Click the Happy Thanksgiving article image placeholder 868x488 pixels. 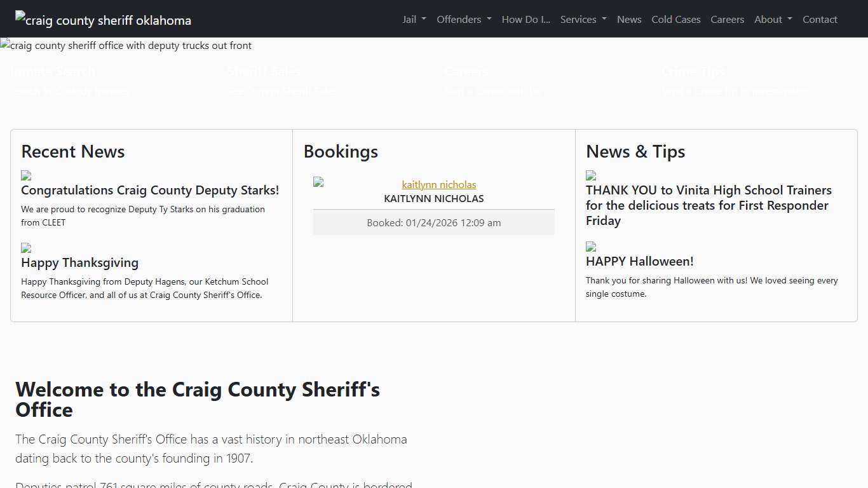[26, 248]
